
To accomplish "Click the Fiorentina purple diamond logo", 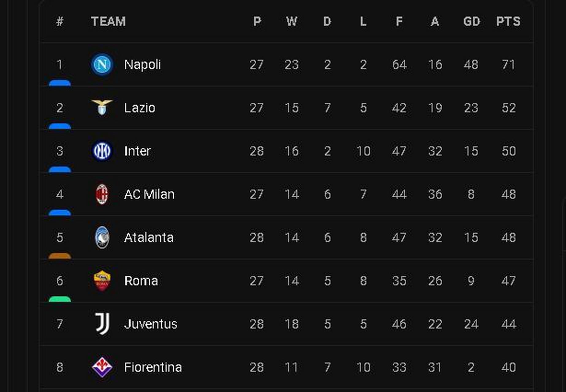I will click(102, 367).
